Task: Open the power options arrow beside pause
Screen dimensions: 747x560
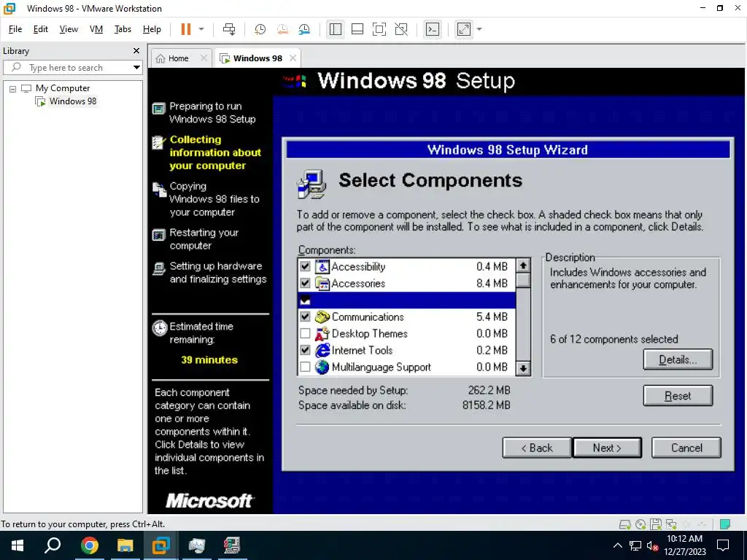Action: click(201, 29)
